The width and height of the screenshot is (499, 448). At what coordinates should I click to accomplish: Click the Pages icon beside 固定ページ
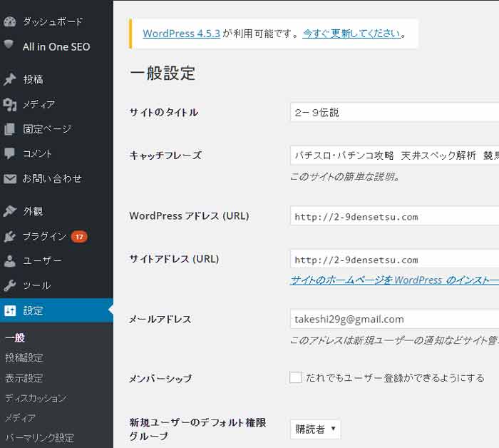point(9,129)
